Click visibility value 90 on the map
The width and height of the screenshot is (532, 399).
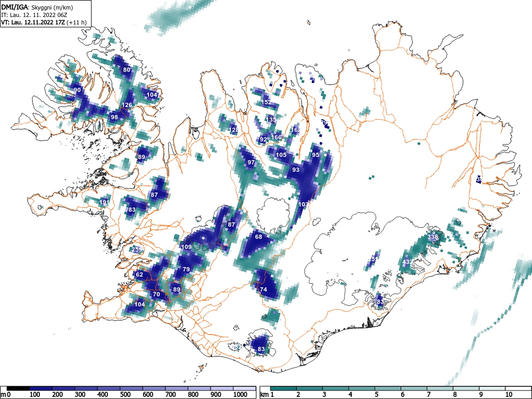(x=77, y=90)
